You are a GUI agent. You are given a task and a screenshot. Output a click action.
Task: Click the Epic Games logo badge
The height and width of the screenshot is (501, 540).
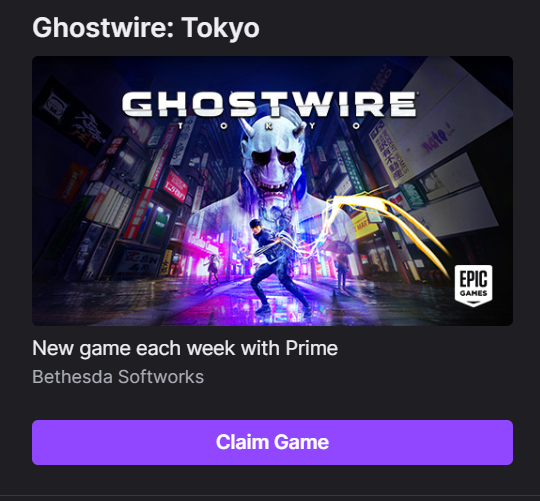pyautogui.click(x=474, y=285)
